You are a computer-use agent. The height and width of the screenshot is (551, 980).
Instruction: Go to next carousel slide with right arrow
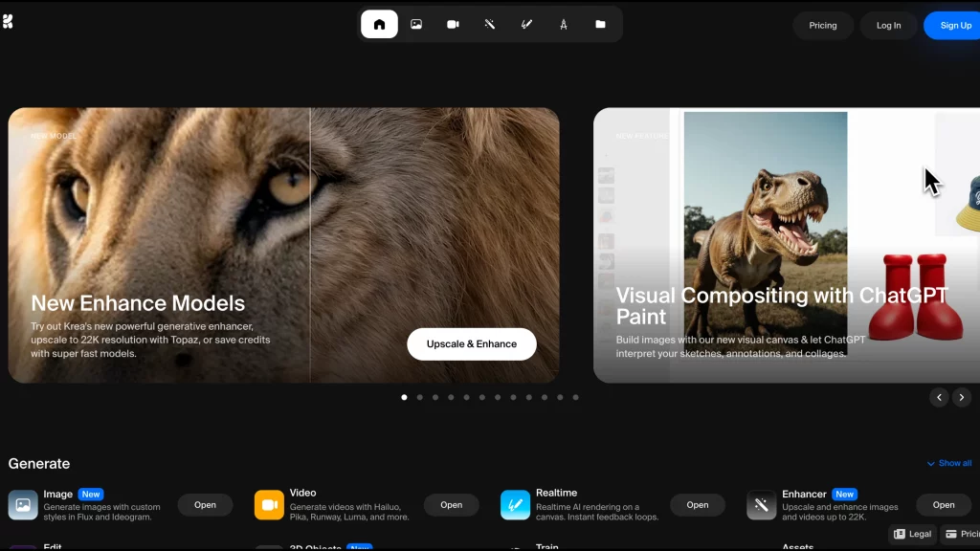(962, 397)
